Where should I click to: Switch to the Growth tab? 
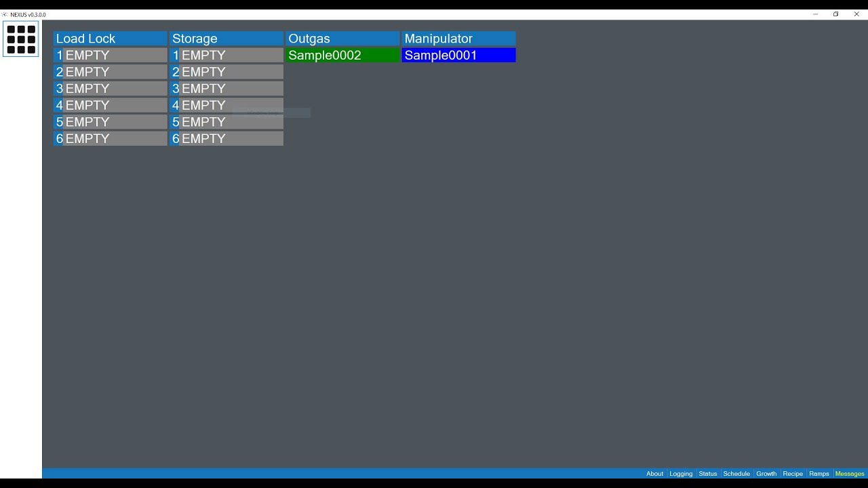coord(766,474)
